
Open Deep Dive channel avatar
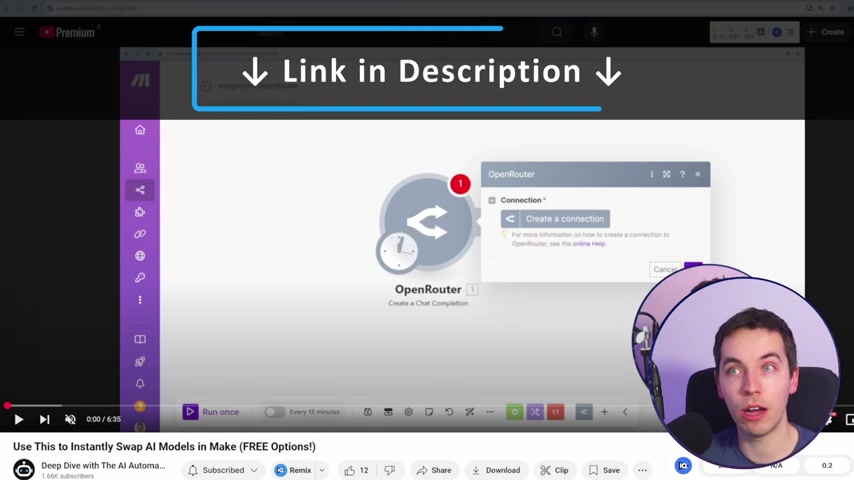pyautogui.click(x=23, y=469)
